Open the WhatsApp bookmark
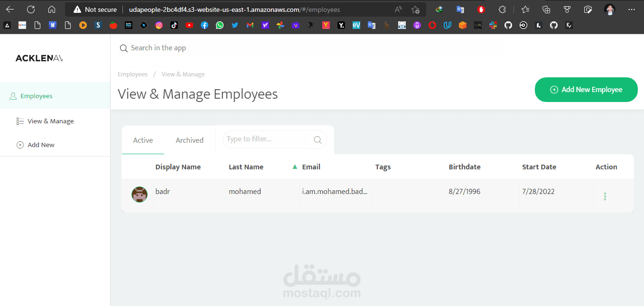Screen dimensions: 644x306 click(219, 26)
